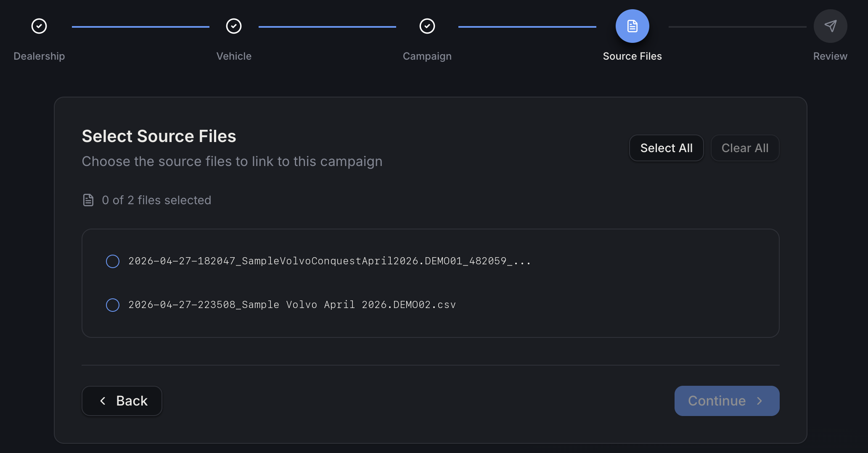The height and width of the screenshot is (453, 868).
Task: Click the Source Files document step icon
Action: click(x=632, y=26)
